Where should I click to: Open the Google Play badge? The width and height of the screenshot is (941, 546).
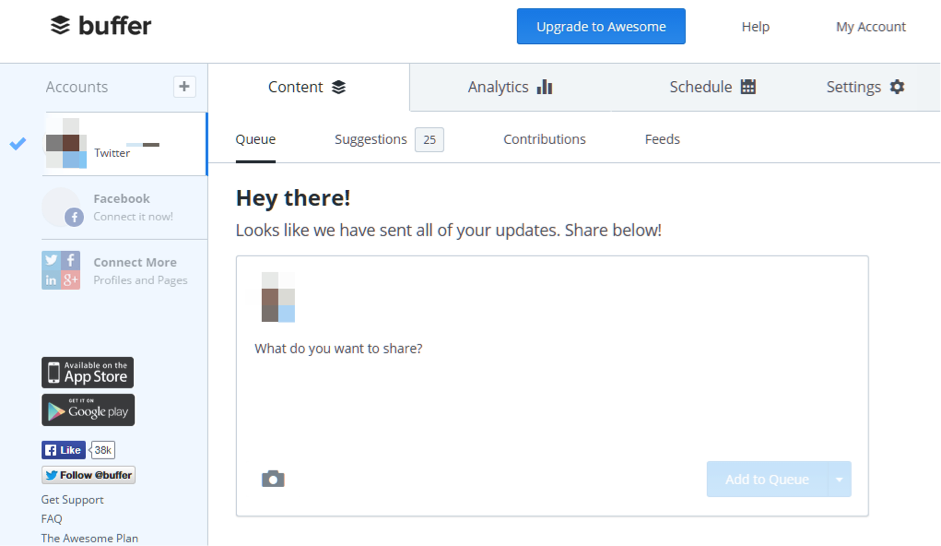(x=88, y=410)
